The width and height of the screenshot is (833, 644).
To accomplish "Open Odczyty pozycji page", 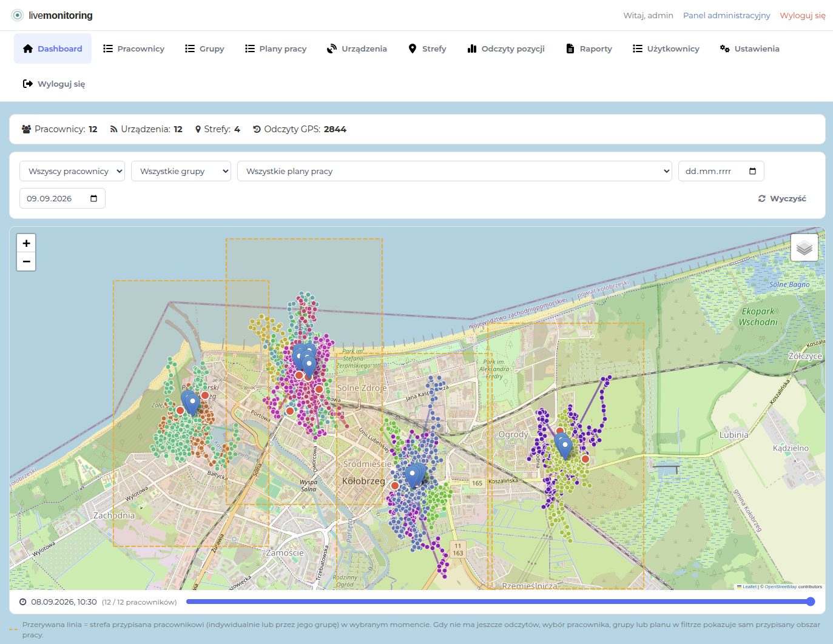I will 506,49.
